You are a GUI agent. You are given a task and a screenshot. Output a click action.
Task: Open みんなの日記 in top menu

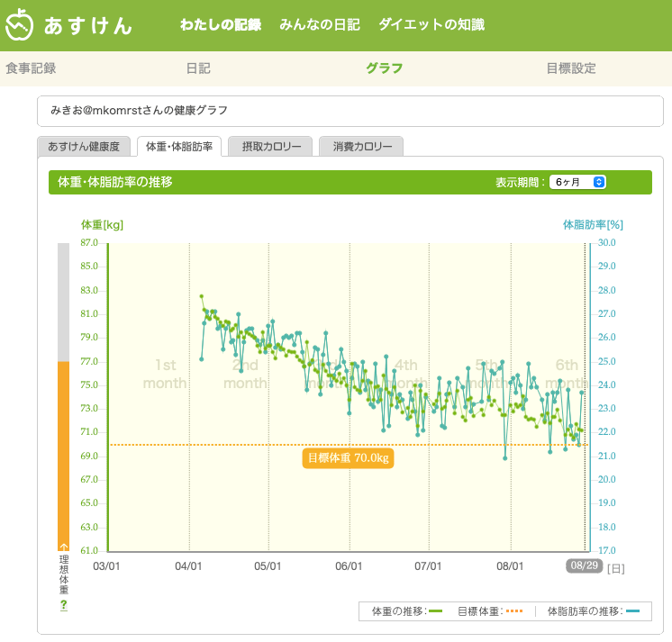point(320,24)
